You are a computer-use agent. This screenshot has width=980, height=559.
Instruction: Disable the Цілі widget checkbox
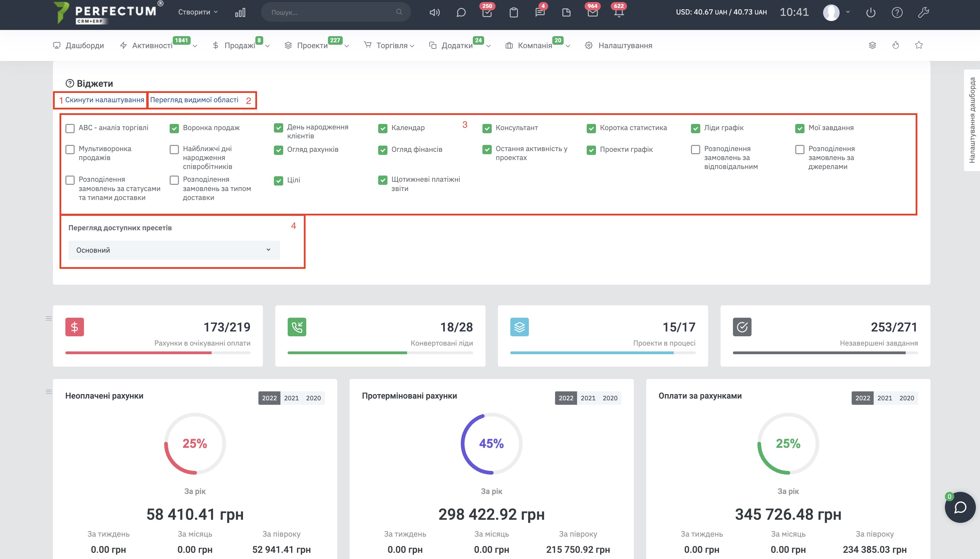pyautogui.click(x=278, y=180)
